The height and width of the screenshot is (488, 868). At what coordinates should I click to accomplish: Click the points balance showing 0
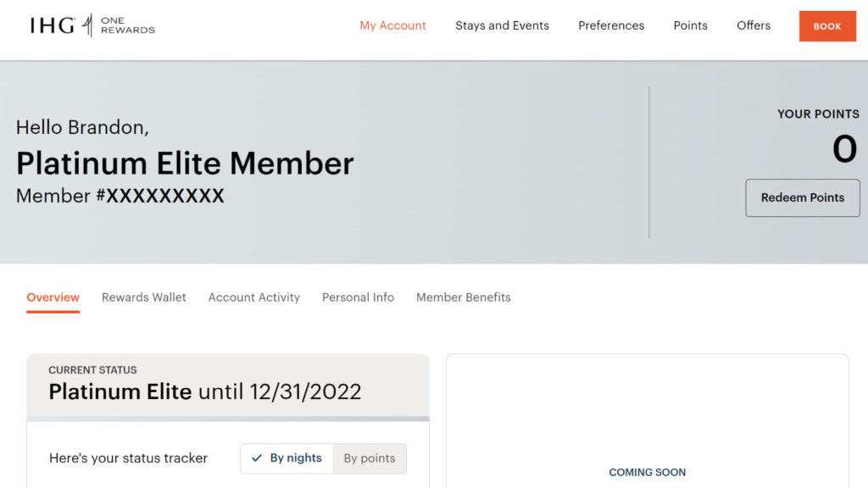[844, 149]
